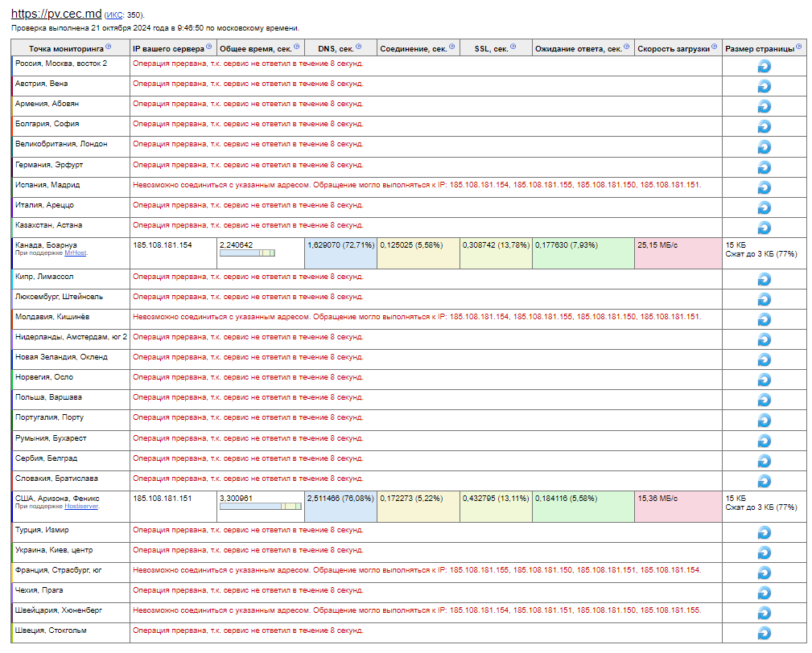
Task: Click retry icon in Германия, Эрфурт row
Action: click(765, 167)
